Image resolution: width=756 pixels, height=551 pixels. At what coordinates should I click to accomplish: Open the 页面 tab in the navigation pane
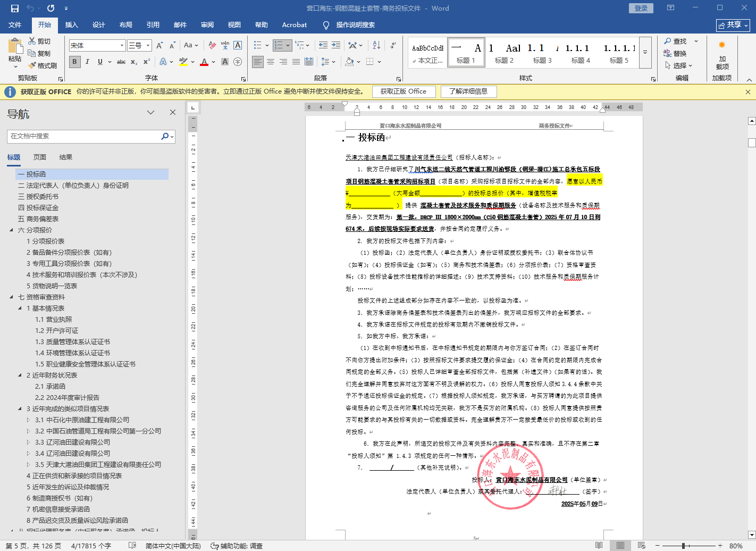pyautogui.click(x=40, y=157)
